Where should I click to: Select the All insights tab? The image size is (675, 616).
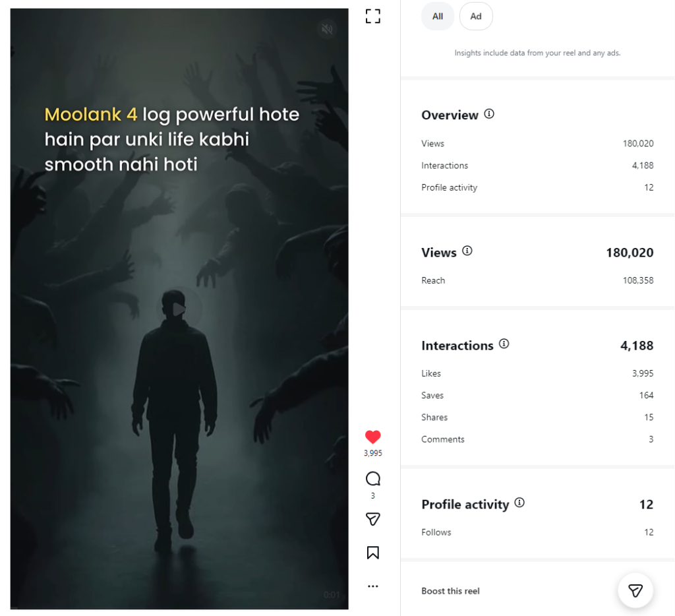pyautogui.click(x=438, y=16)
